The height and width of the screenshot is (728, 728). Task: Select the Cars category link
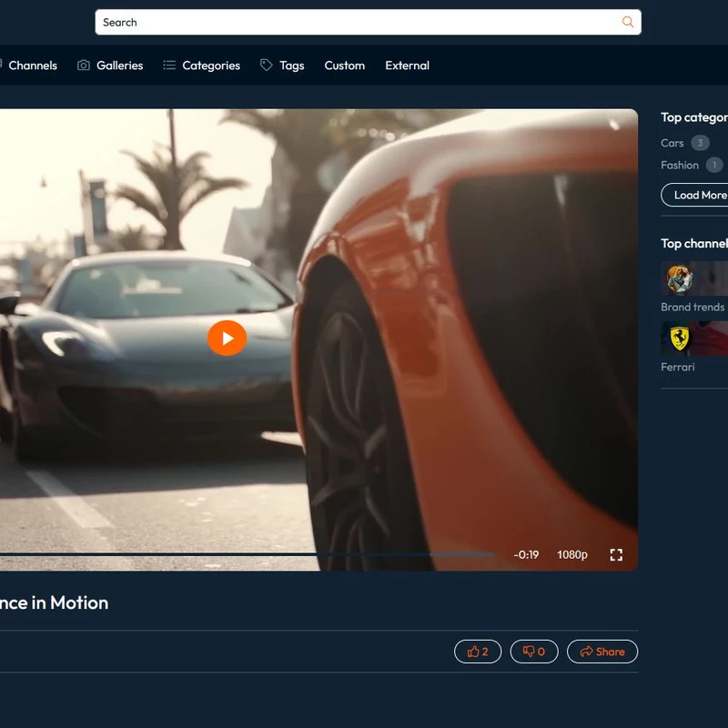[672, 143]
